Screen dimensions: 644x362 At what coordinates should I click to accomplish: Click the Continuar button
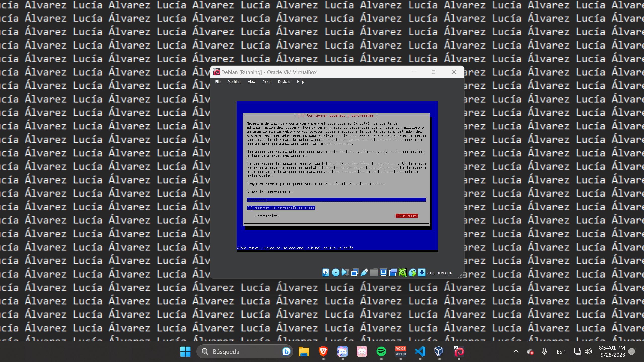point(407,216)
